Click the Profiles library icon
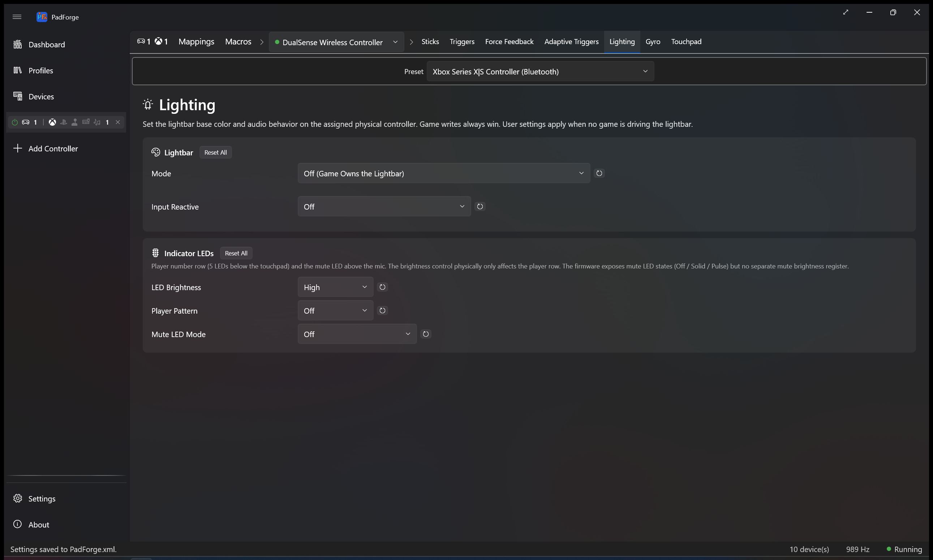This screenshot has width=933, height=560. tap(18, 70)
